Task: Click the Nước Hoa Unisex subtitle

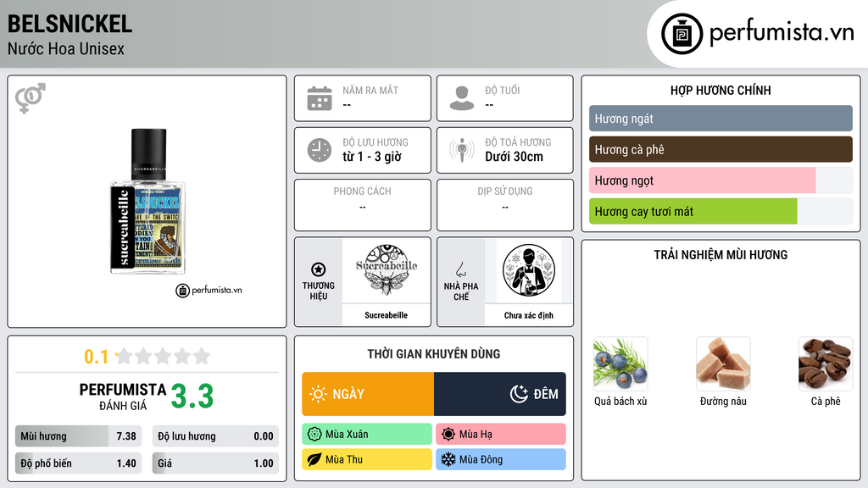Action: [x=66, y=48]
